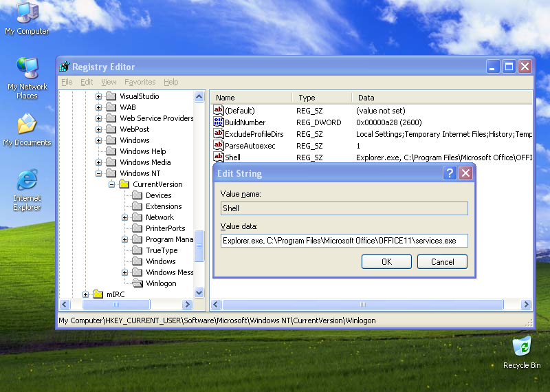Image resolution: width=550 pixels, height=392 pixels.
Task: Expand the Windows Media tree node
Action: point(98,162)
